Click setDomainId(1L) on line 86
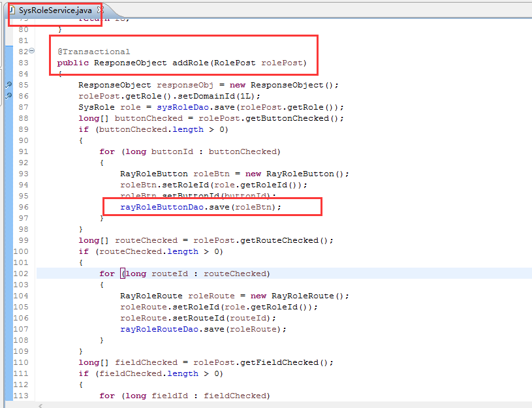532x408 pixels. coord(216,96)
